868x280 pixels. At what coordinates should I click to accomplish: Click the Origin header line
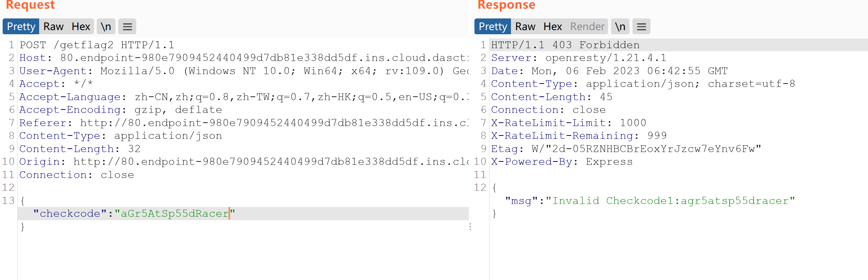(x=244, y=162)
